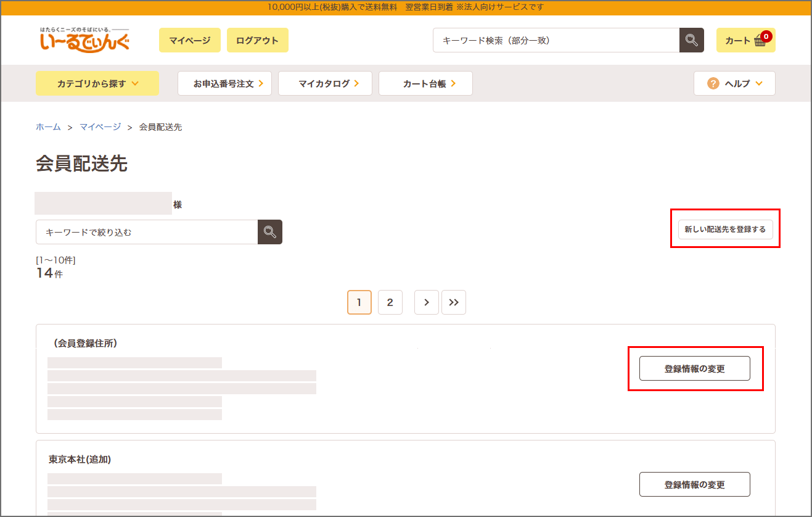Click the ログアウト button
Screen dimensions: 812x517
point(257,40)
